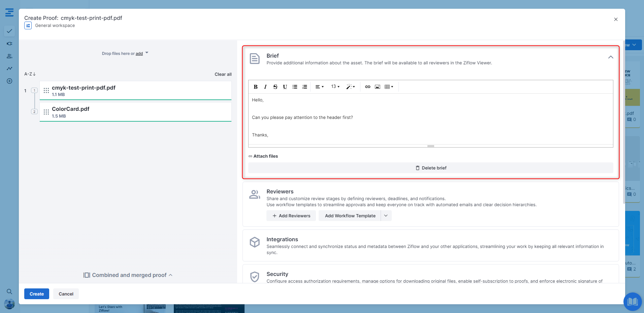The width and height of the screenshot is (644, 313).
Task: Click the Security section heading
Action: [x=277, y=274]
